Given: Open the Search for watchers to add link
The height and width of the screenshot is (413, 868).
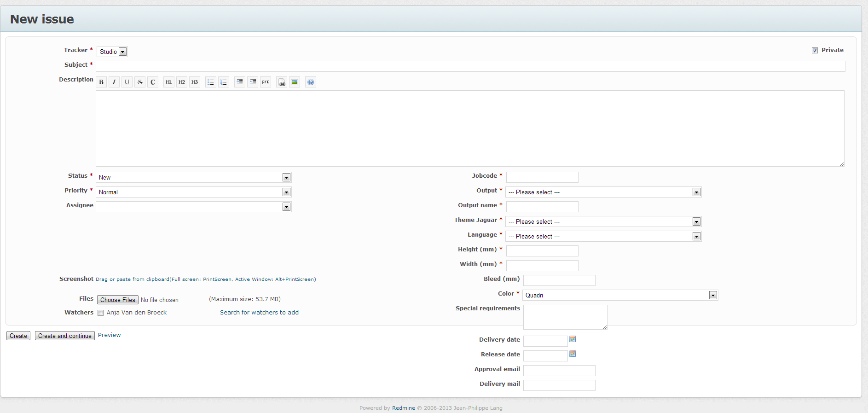Looking at the screenshot, I should (x=259, y=312).
